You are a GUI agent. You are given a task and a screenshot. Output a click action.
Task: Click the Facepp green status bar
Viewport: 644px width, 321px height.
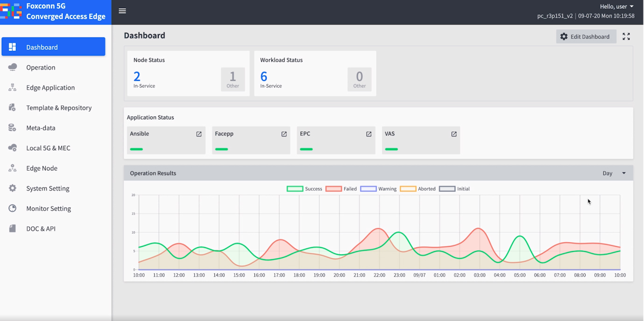click(x=221, y=149)
